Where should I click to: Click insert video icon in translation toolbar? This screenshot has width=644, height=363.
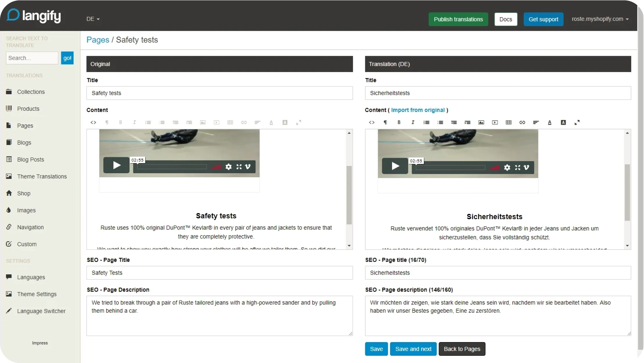pos(495,122)
